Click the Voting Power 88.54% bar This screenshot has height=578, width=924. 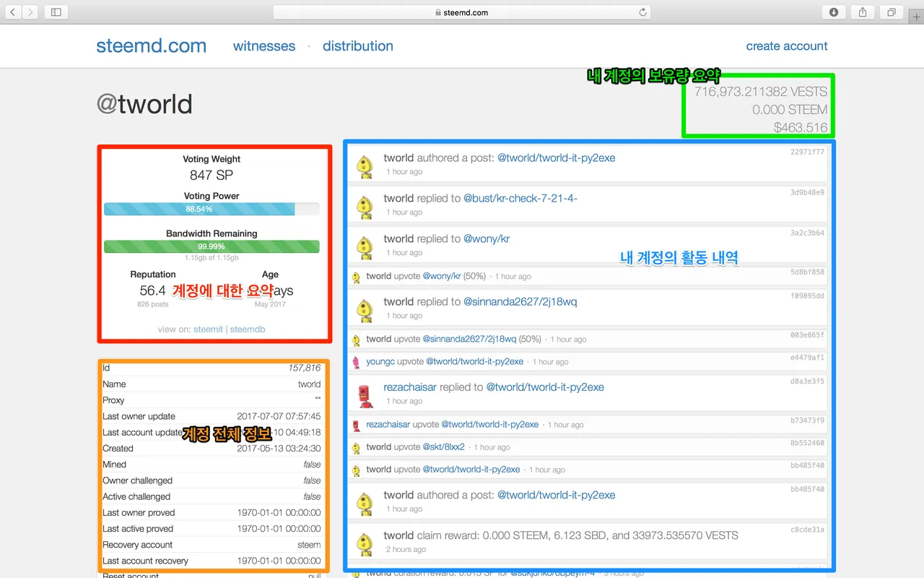click(212, 209)
